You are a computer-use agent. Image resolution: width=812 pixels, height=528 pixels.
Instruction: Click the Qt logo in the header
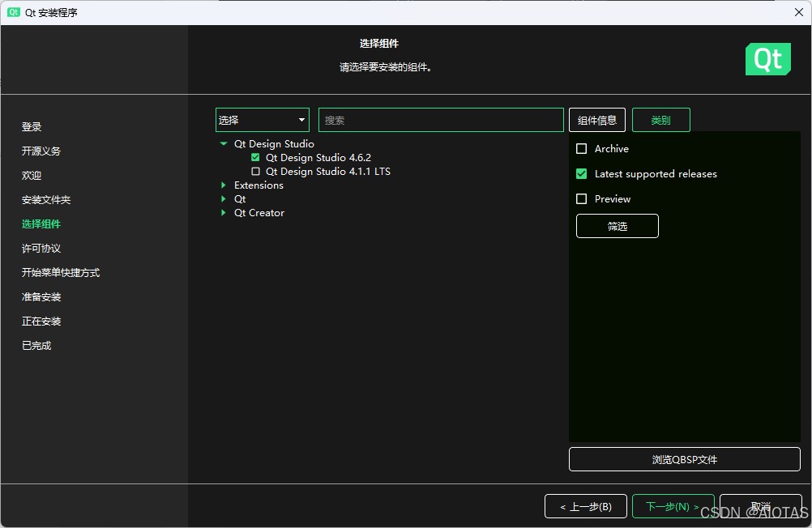[x=767, y=59]
